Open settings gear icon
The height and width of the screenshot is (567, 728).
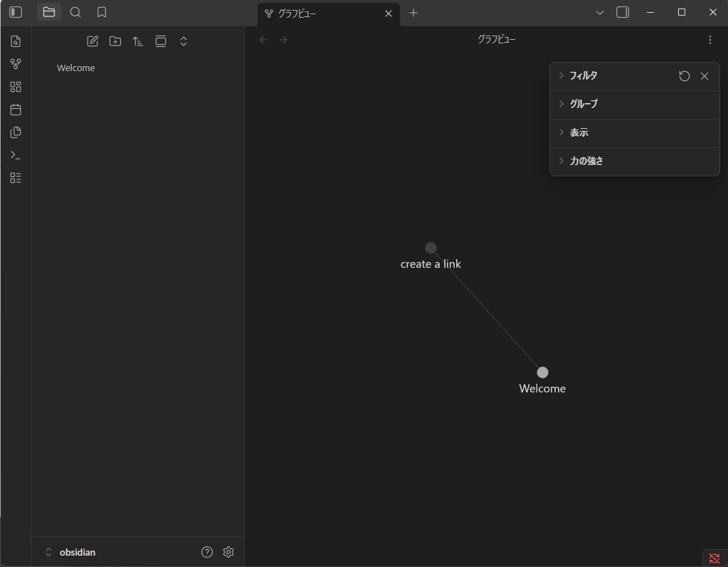click(x=228, y=552)
